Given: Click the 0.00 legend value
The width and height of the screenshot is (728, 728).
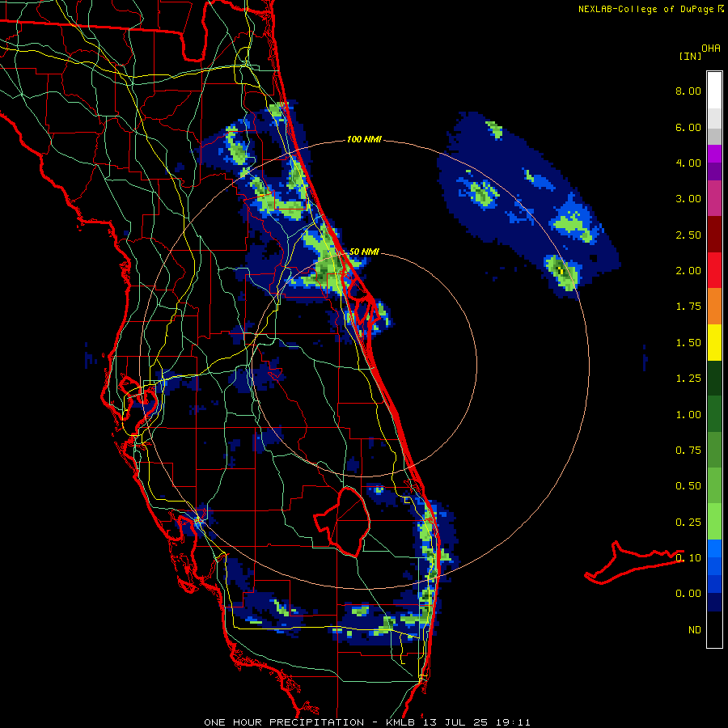Looking at the screenshot, I should (688, 594).
